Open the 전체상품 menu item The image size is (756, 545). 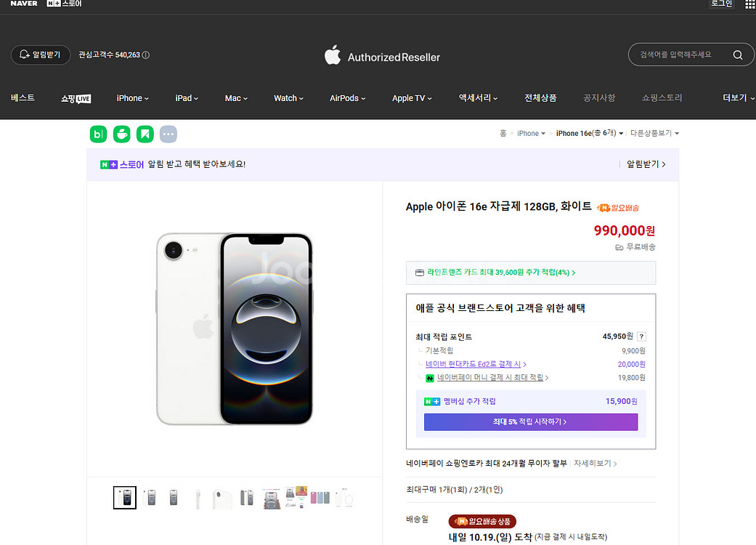[x=540, y=98]
